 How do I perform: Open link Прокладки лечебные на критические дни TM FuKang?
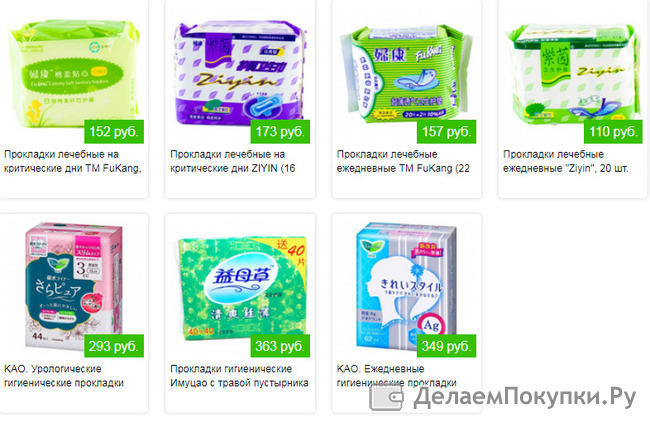(73, 161)
